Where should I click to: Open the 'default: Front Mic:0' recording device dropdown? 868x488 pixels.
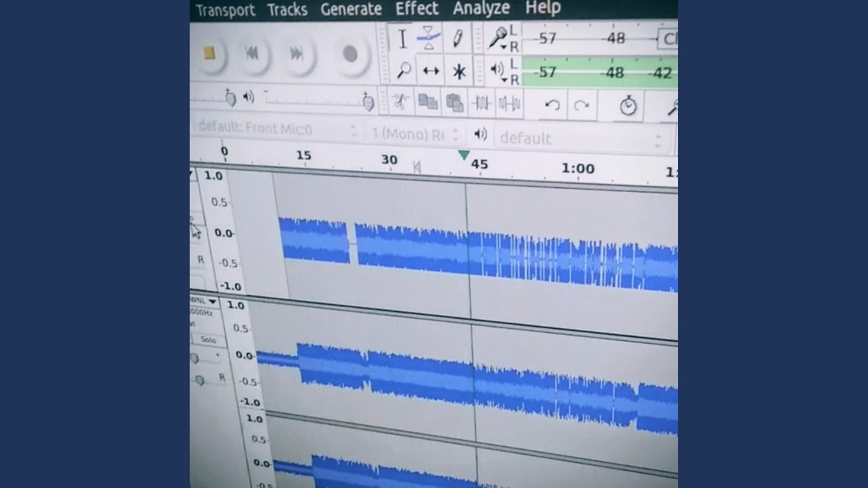coord(277,129)
